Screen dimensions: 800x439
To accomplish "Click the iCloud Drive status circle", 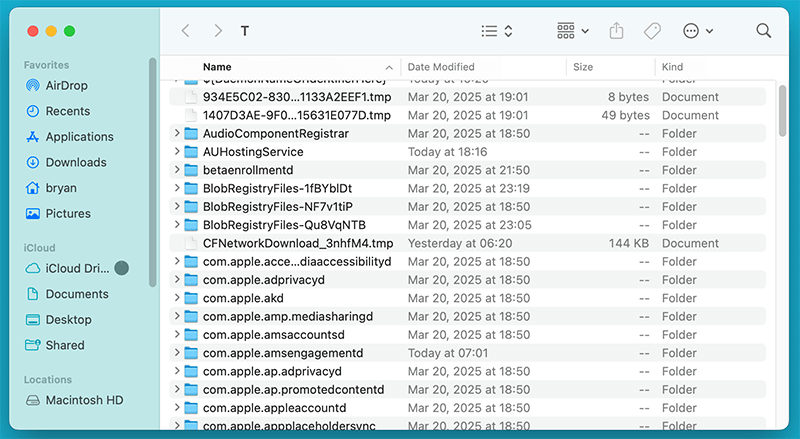I will click(x=121, y=268).
